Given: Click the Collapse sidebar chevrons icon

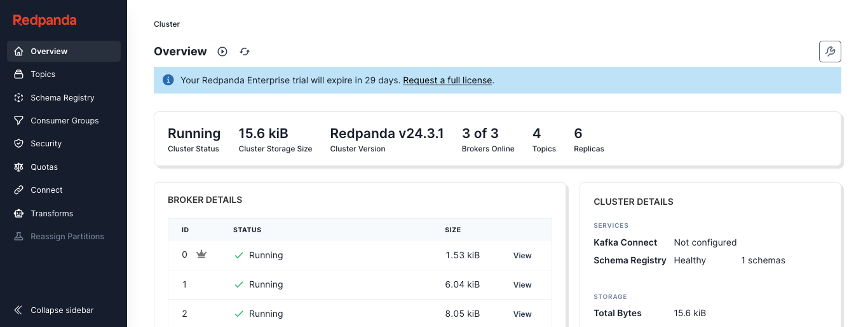Looking at the screenshot, I should [19, 310].
